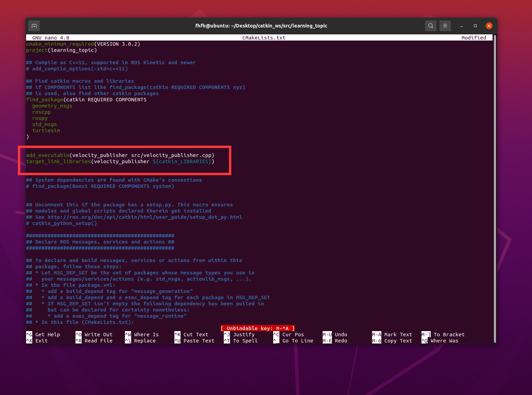Viewport: 532px width, 395px height.
Task: Place cursor on the target_link_libraries line
Action: click(120, 161)
